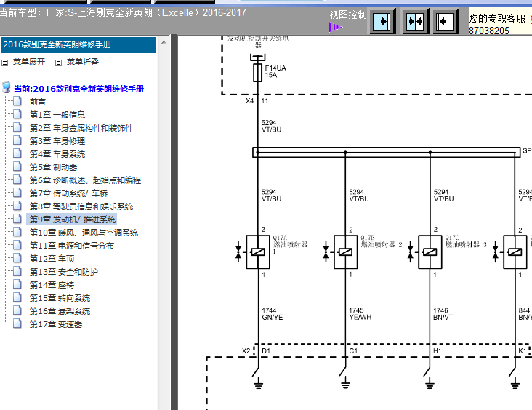The width and height of the screenshot is (532, 410).
Task: Click wire label 1746 BN/VT
Action: click(x=443, y=314)
